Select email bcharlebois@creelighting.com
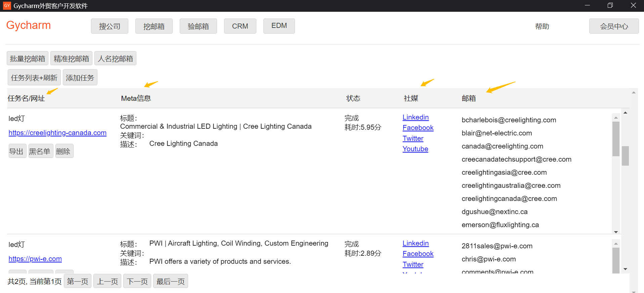644x293 pixels. tap(509, 120)
